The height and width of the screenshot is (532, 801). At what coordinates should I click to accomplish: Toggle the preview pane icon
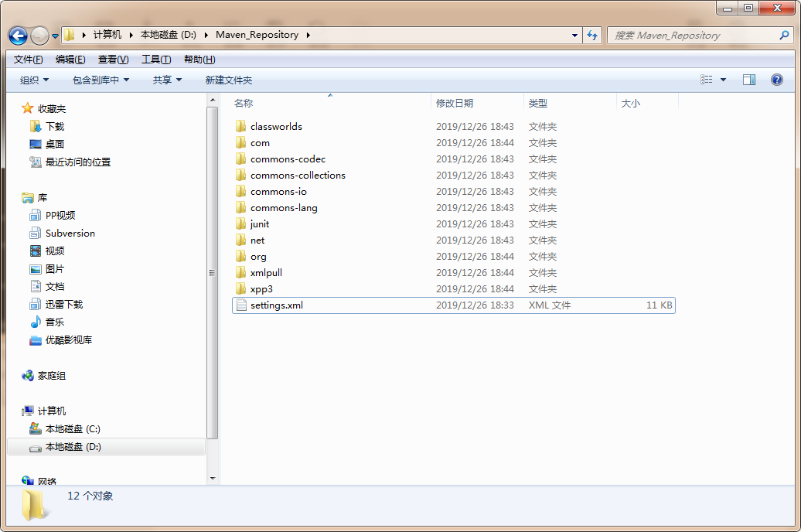(x=749, y=80)
